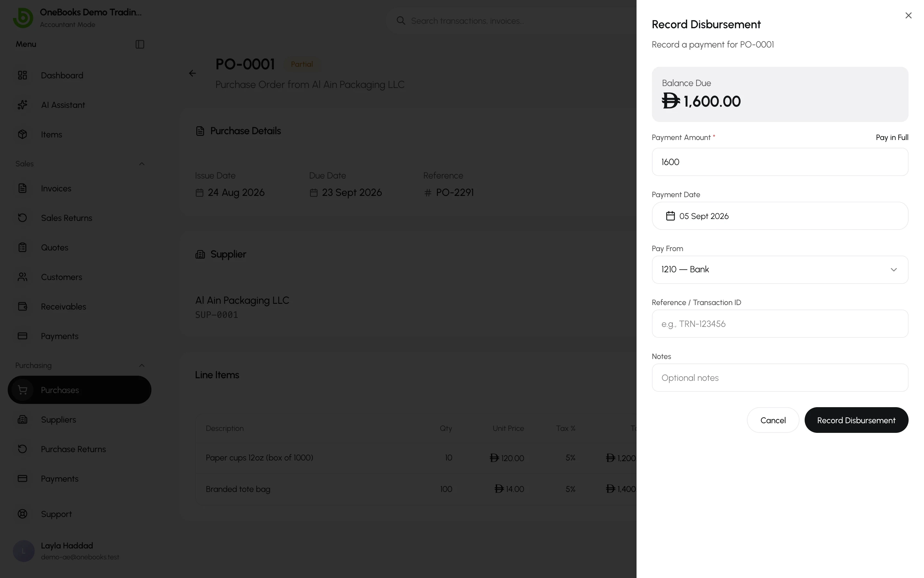Click the Purchase Returns arrow icon

[22, 449]
